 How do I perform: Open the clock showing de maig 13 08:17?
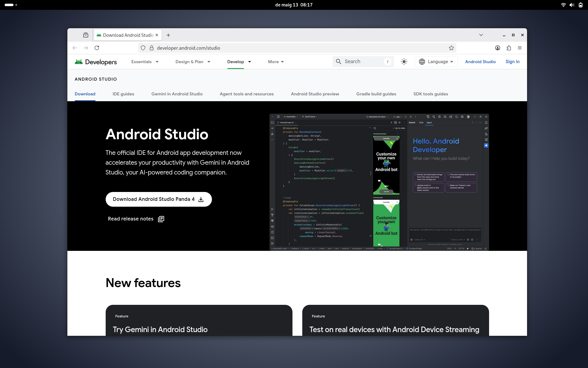tap(294, 5)
